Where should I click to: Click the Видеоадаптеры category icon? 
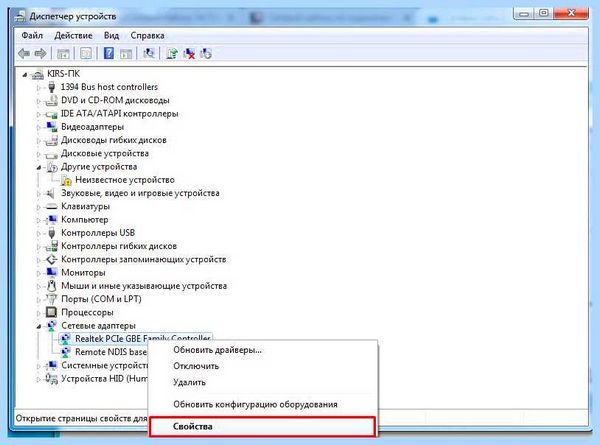tap(52, 127)
